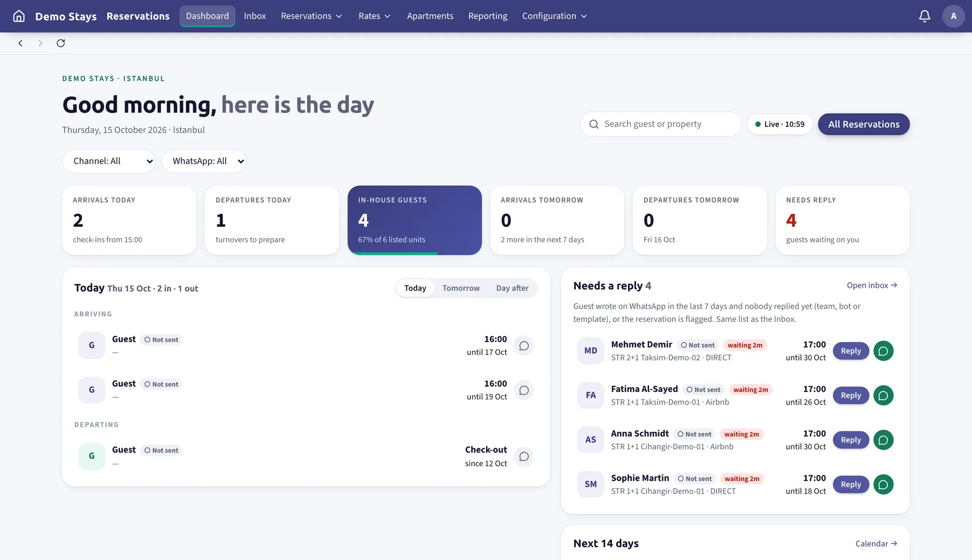Open the Dashboard menu item
This screenshot has height=560, width=972.
click(x=208, y=16)
